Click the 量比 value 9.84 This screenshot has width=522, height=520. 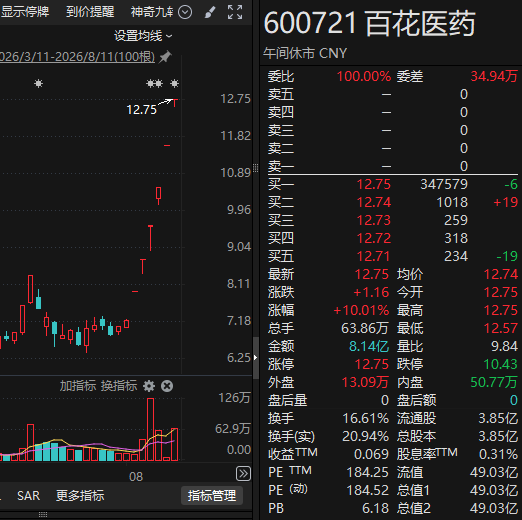[x=504, y=346]
